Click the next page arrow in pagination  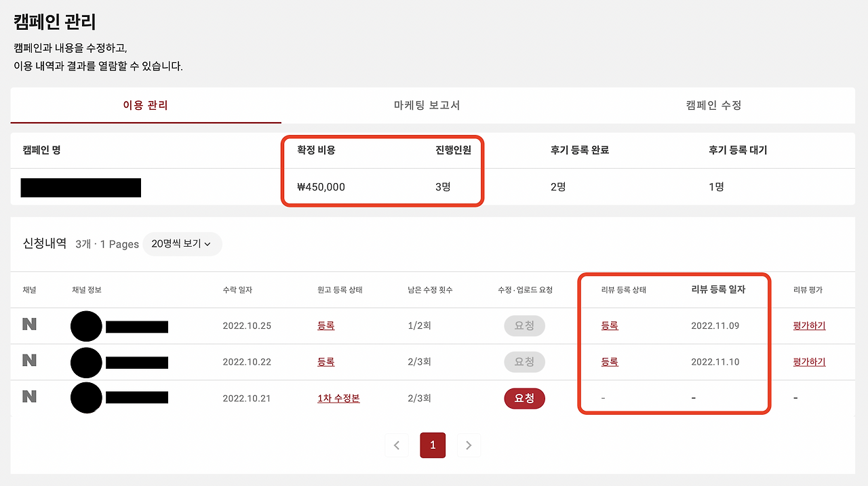[469, 445]
